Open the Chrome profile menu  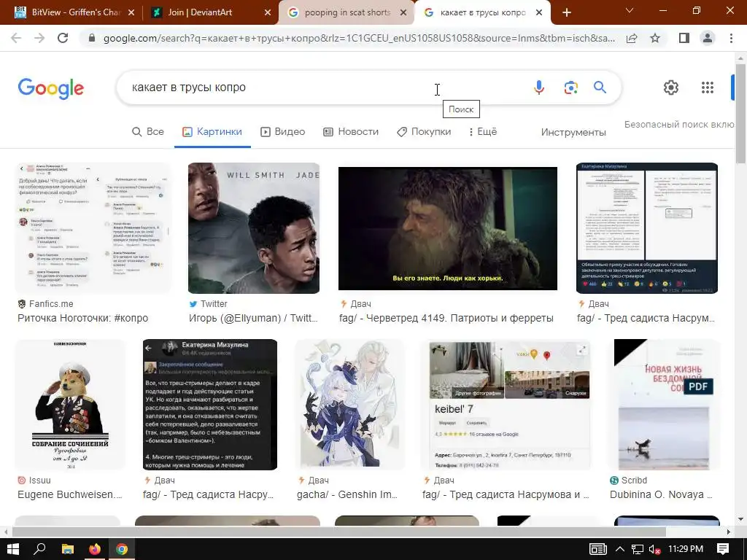(708, 38)
